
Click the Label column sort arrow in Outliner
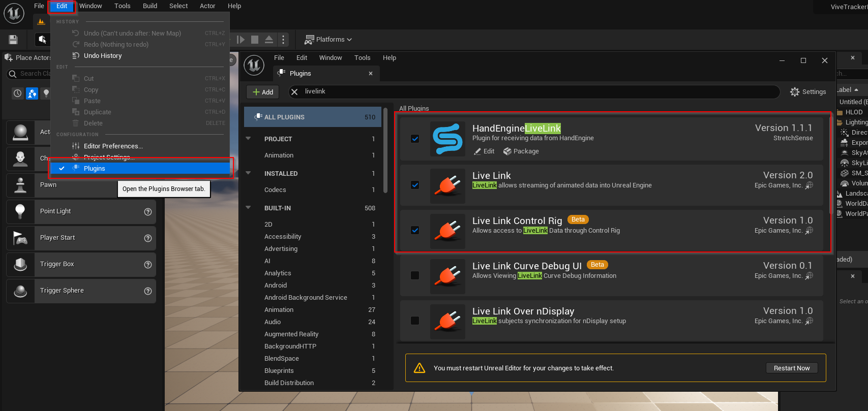(856, 90)
